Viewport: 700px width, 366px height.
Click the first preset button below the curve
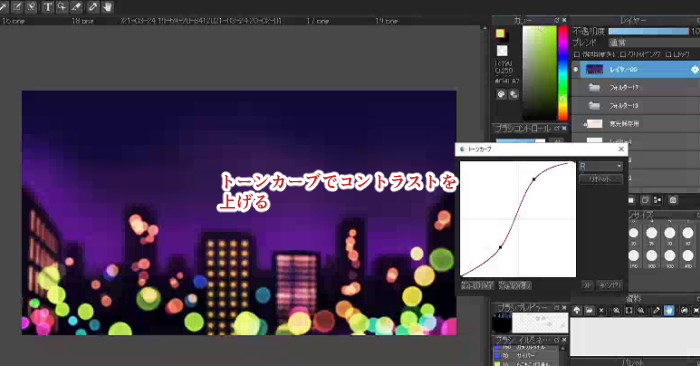(477, 285)
